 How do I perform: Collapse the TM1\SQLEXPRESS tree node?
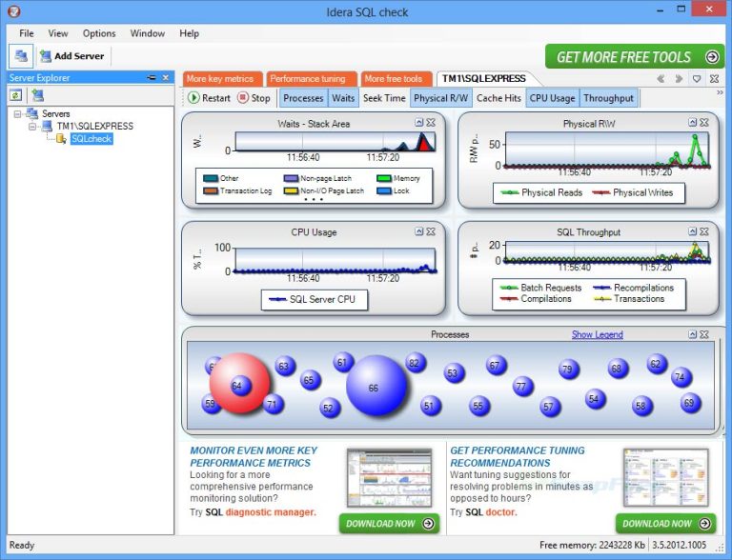pyautogui.click(x=32, y=127)
